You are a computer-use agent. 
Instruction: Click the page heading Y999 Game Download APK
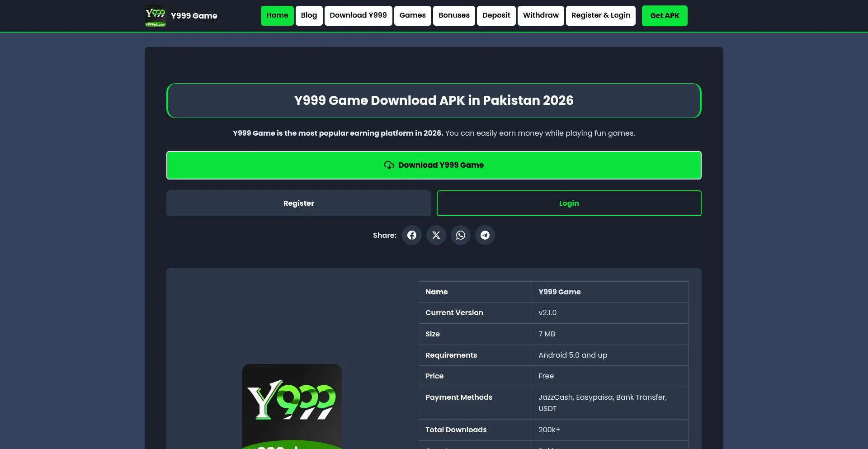click(434, 100)
